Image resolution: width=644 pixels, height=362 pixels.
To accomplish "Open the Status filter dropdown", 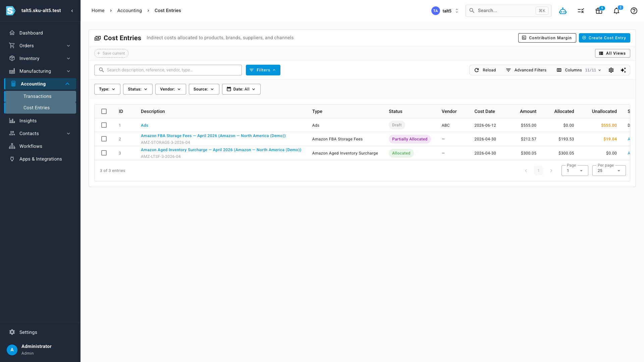I will (138, 89).
